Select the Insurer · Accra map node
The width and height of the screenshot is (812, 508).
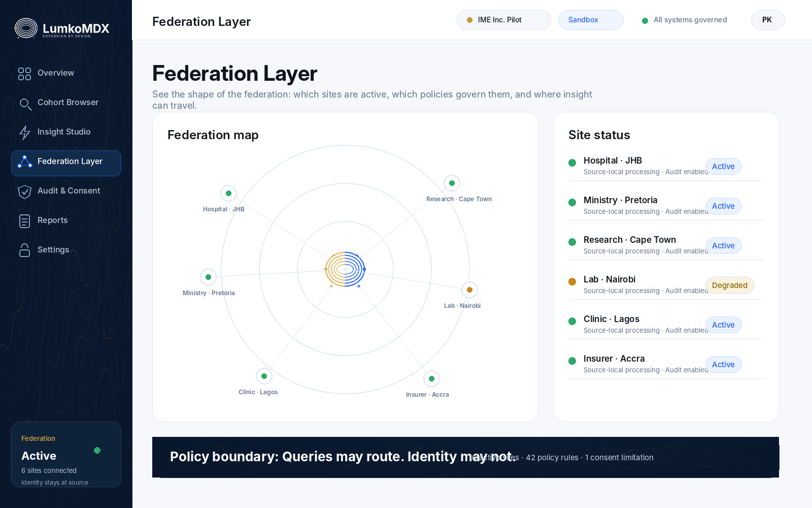[x=431, y=378]
